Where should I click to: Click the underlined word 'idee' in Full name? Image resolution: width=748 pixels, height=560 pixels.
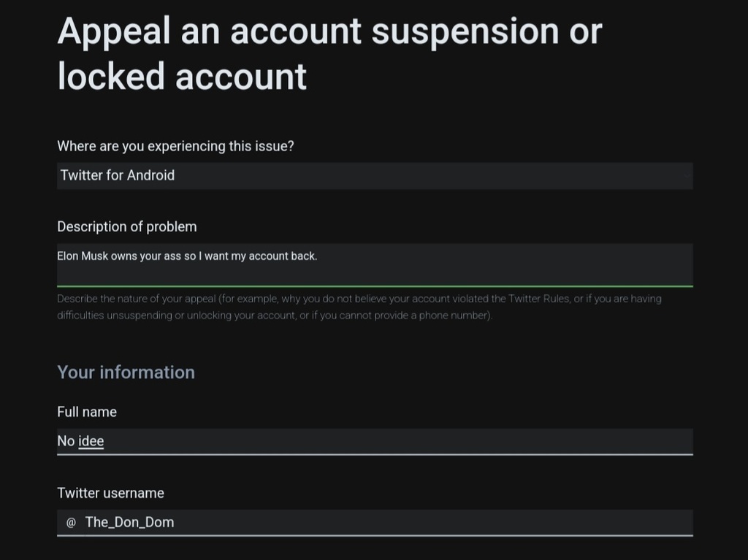click(x=91, y=441)
